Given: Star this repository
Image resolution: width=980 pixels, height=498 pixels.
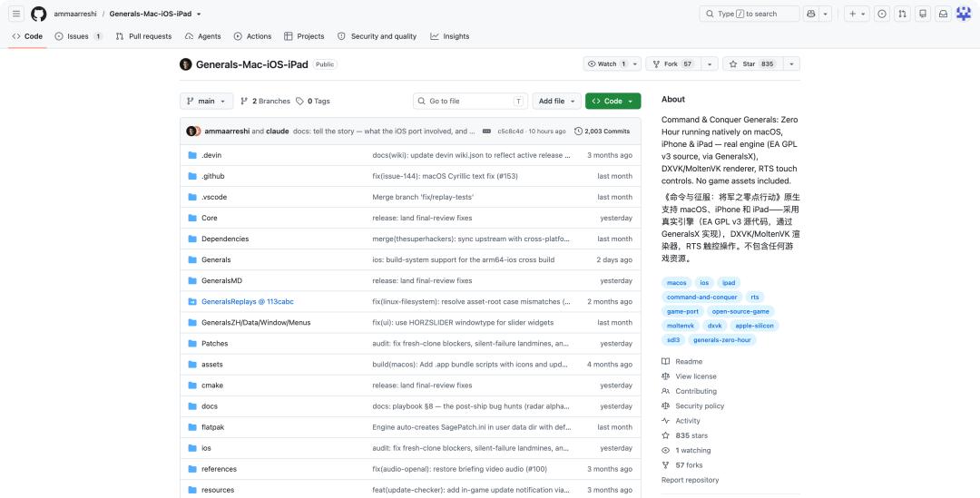Looking at the screenshot, I should (752, 63).
